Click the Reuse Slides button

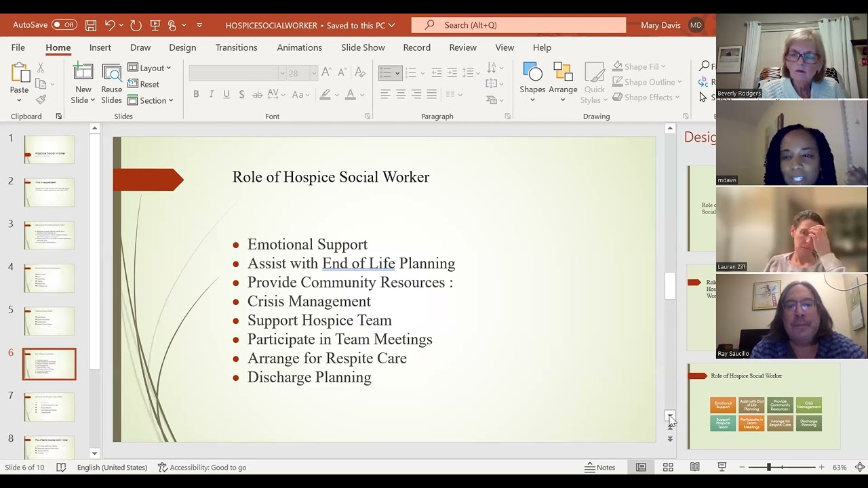pos(111,83)
